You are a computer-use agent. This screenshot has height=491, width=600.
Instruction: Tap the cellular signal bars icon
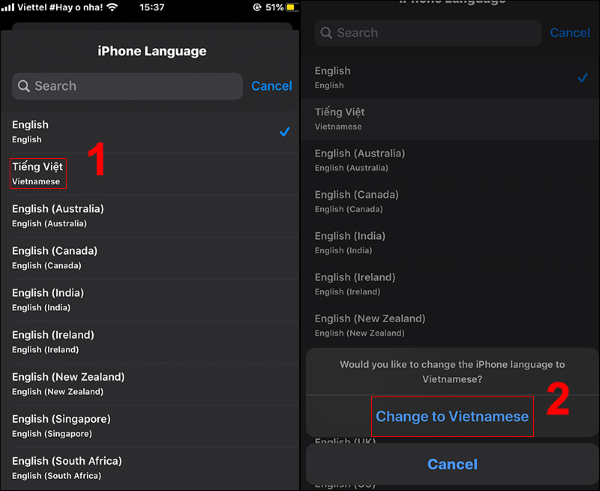pos(8,7)
